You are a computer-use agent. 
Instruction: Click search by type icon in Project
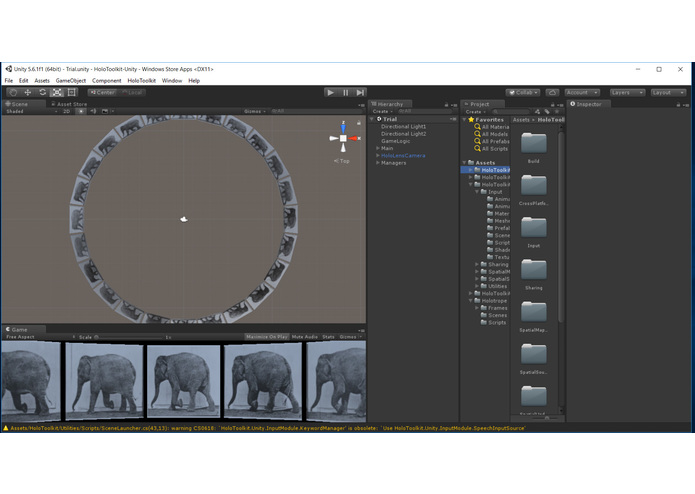tap(537, 112)
